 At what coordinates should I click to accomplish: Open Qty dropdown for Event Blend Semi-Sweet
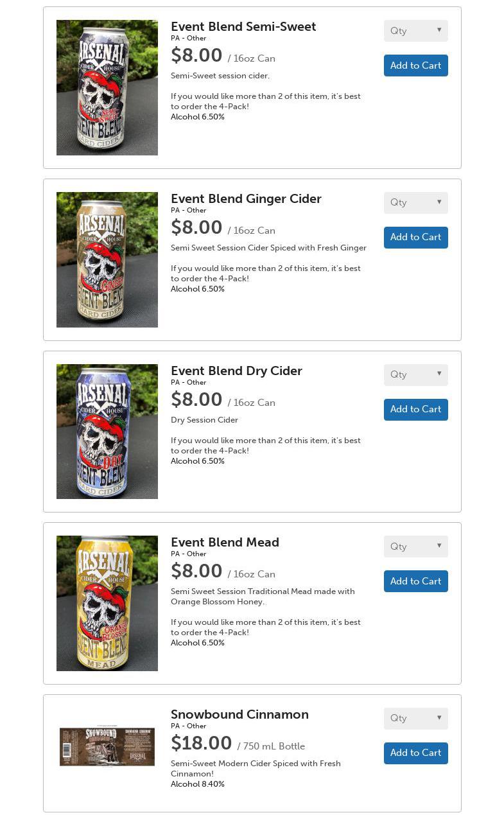coord(415,31)
